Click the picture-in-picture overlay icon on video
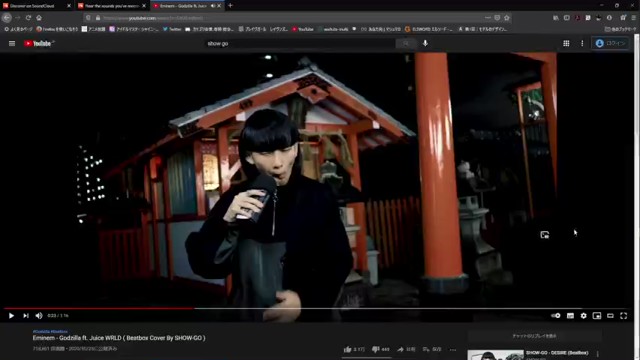The image size is (640, 360). point(544,235)
